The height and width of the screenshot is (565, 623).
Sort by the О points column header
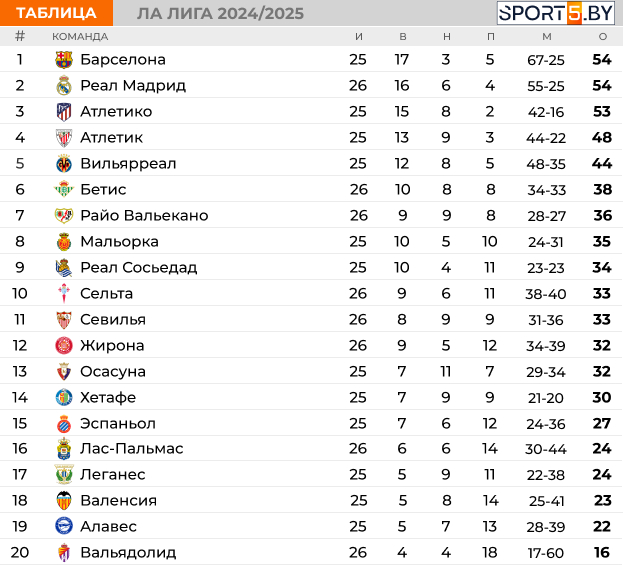click(x=603, y=37)
